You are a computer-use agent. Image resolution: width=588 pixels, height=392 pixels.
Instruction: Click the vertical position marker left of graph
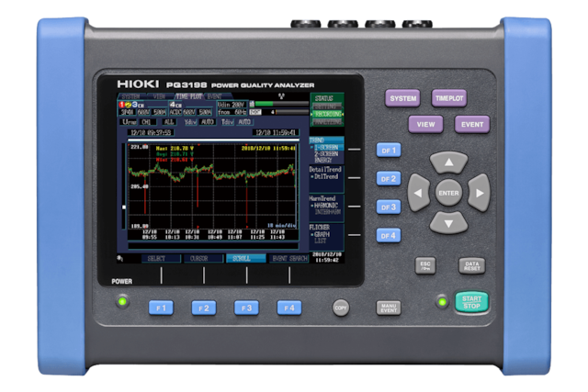coord(124,207)
